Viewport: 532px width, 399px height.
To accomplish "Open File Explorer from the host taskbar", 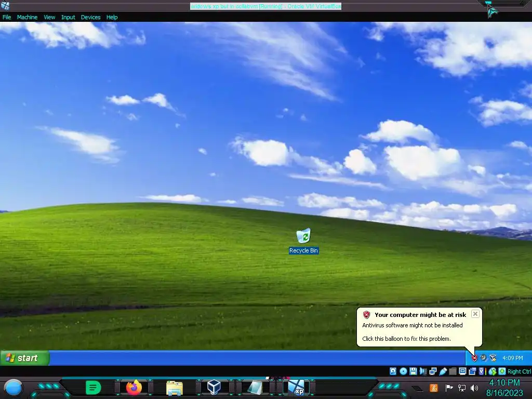I will pyautogui.click(x=175, y=388).
